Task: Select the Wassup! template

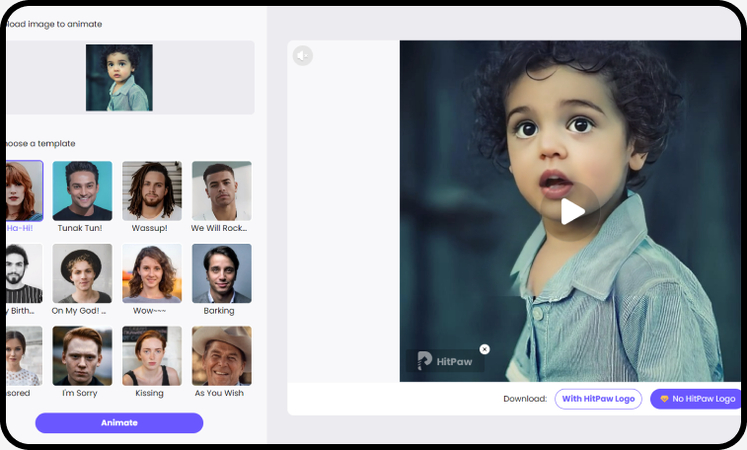Action: (152, 191)
